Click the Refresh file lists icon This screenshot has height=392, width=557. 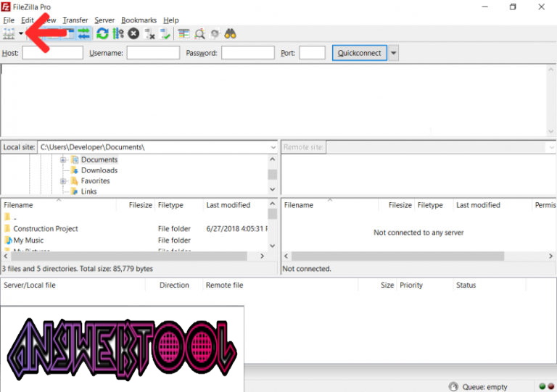(102, 34)
